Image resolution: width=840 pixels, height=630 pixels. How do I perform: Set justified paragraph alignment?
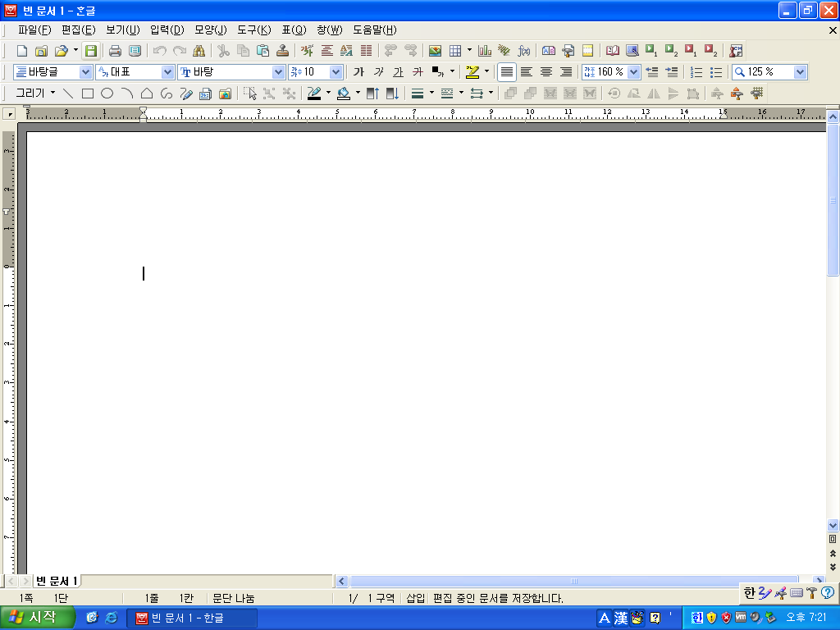coord(507,72)
